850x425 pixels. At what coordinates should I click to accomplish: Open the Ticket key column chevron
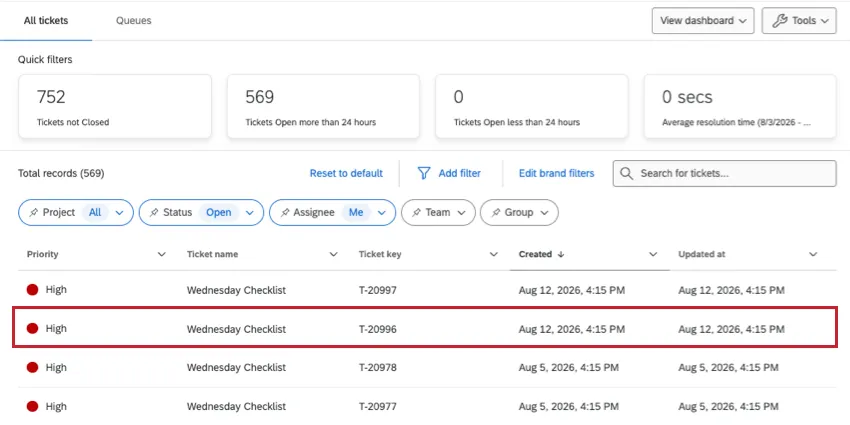pos(493,254)
